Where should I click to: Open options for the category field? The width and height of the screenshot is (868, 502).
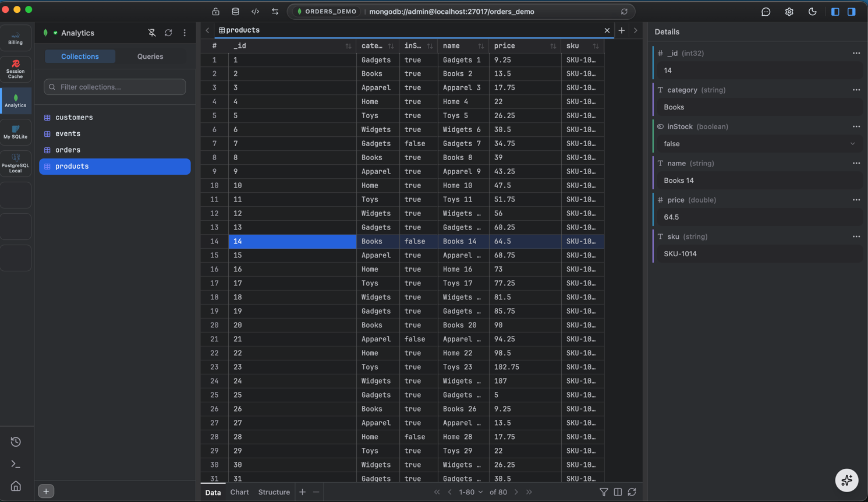coord(856,90)
